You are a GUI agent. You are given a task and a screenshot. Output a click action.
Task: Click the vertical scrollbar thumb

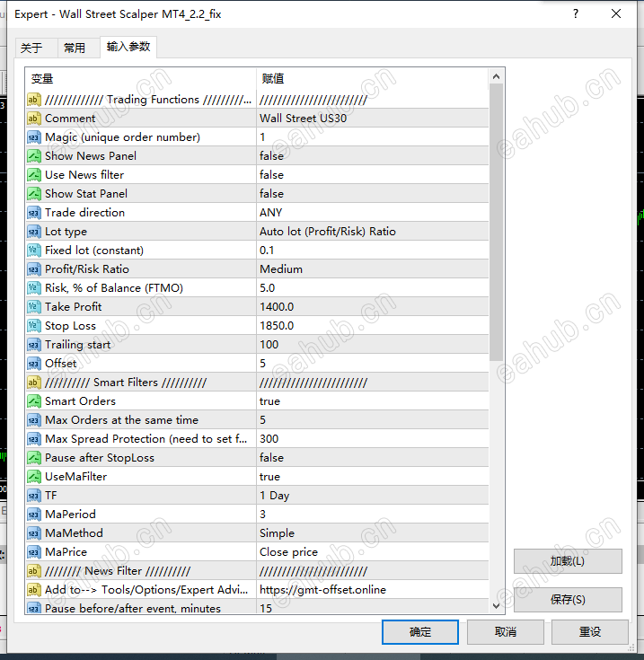click(x=497, y=223)
